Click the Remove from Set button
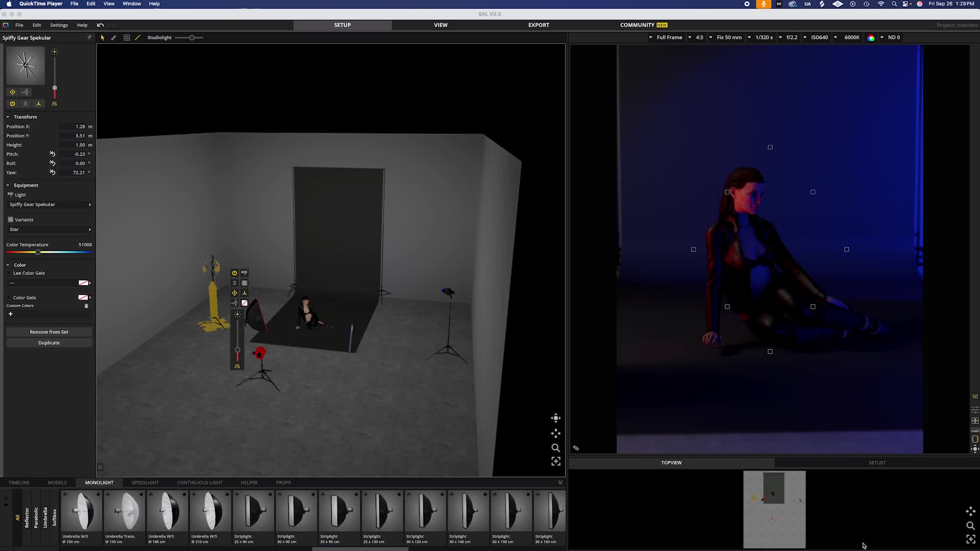The image size is (980, 551). click(x=49, y=332)
